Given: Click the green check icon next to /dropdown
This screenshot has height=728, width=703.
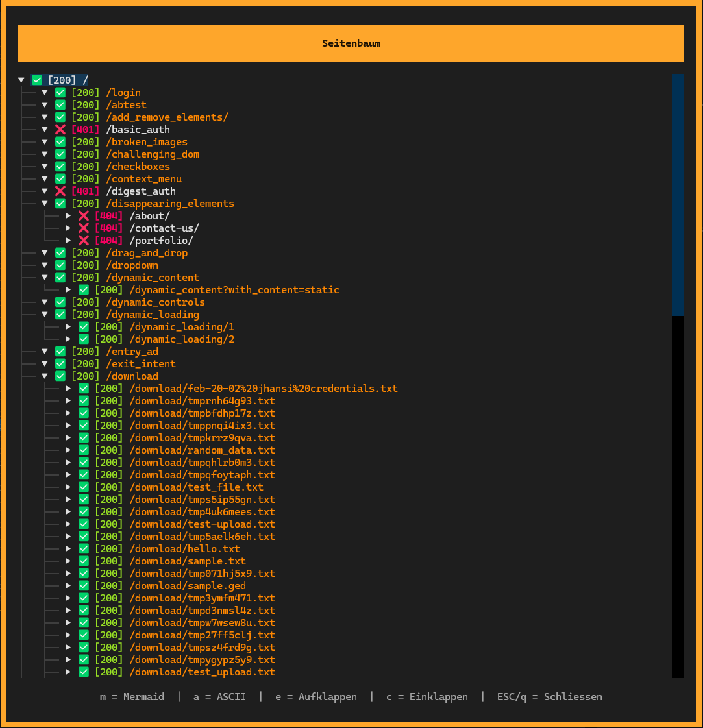Looking at the screenshot, I should (x=60, y=265).
